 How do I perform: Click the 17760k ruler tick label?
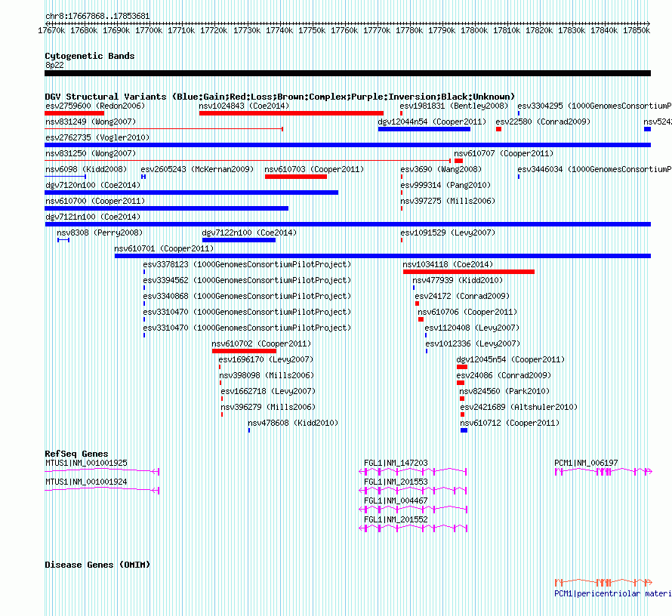coord(344,30)
